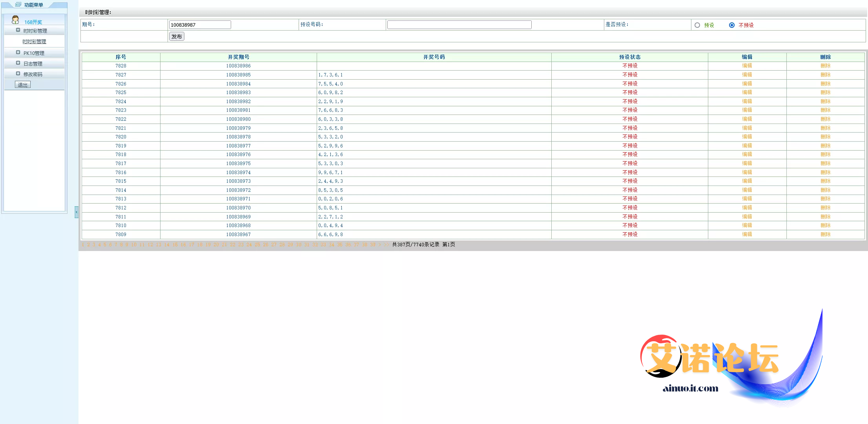Expand 日志管理 with its plus icon
This screenshot has width=868, height=424.
pyautogui.click(x=18, y=63)
